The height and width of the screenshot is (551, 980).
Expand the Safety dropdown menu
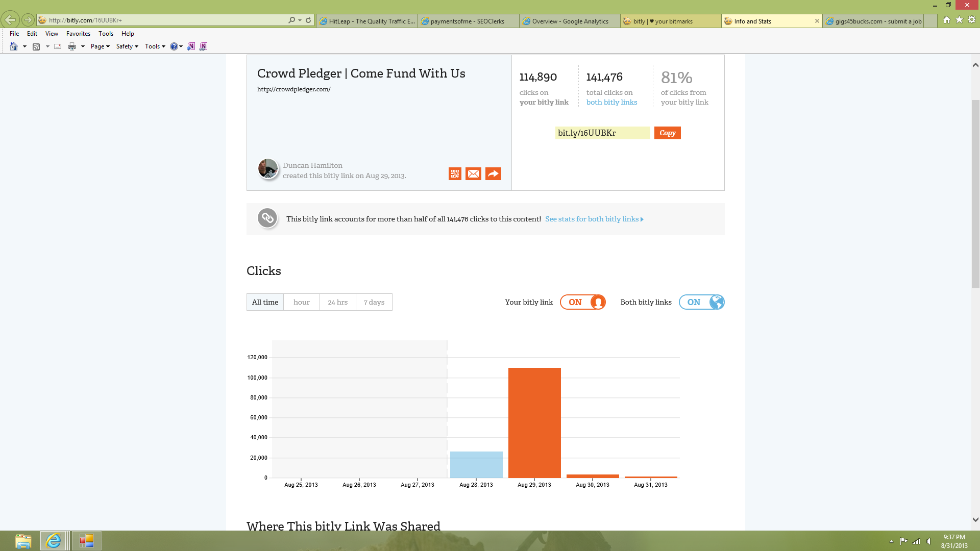(127, 46)
